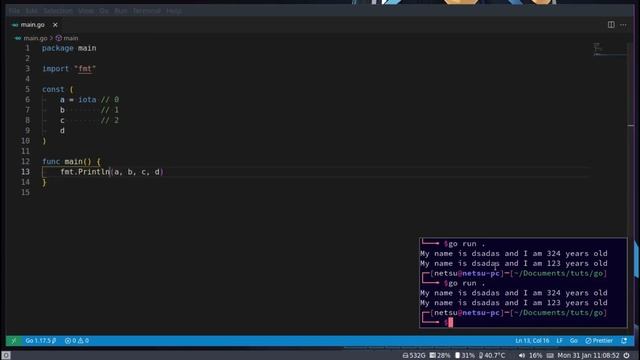
Task: Click desktop menu icon in taskbar
Action: coord(6,355)
